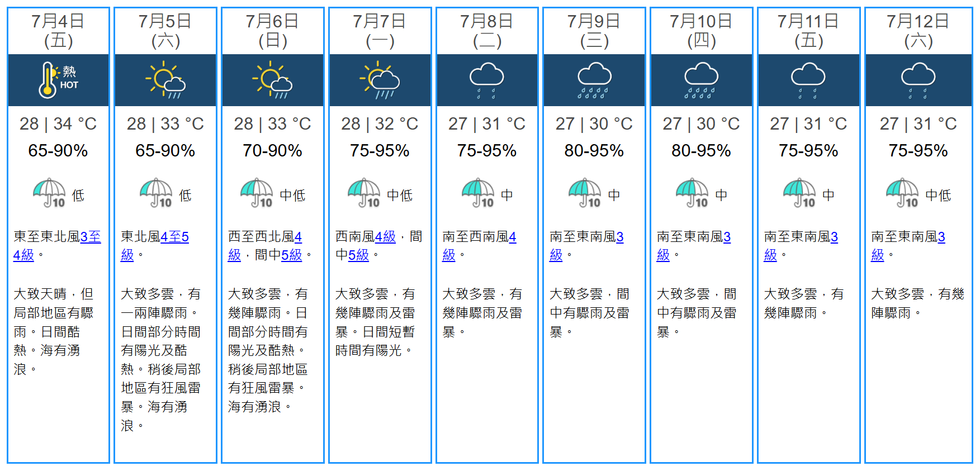Open the 4級 wind link for July 7
This screenshot has height=471, width=980.
click(385, 237)
